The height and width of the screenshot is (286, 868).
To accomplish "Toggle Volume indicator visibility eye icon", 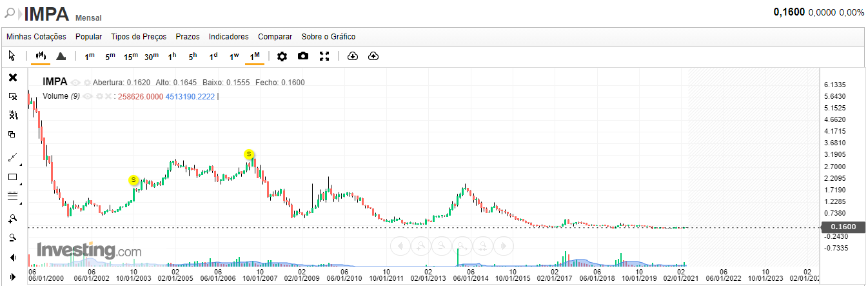I will click(x=88, y=96).
